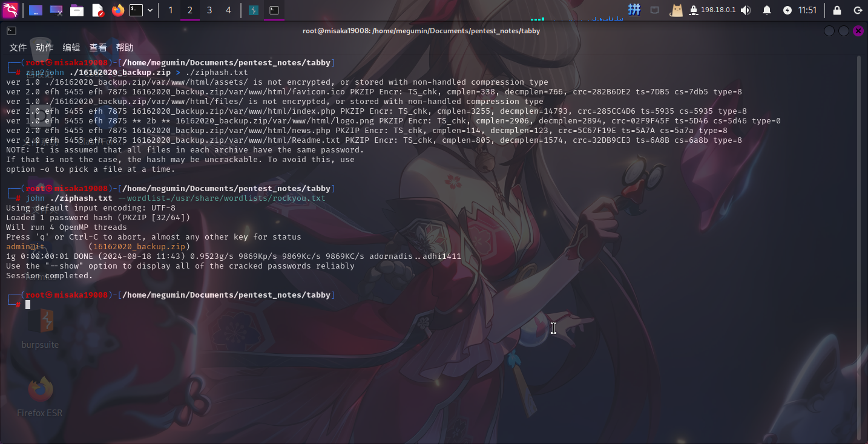Click the cat tray icon
The width and height of the screenshot is (868, 444).
(676, 10)
